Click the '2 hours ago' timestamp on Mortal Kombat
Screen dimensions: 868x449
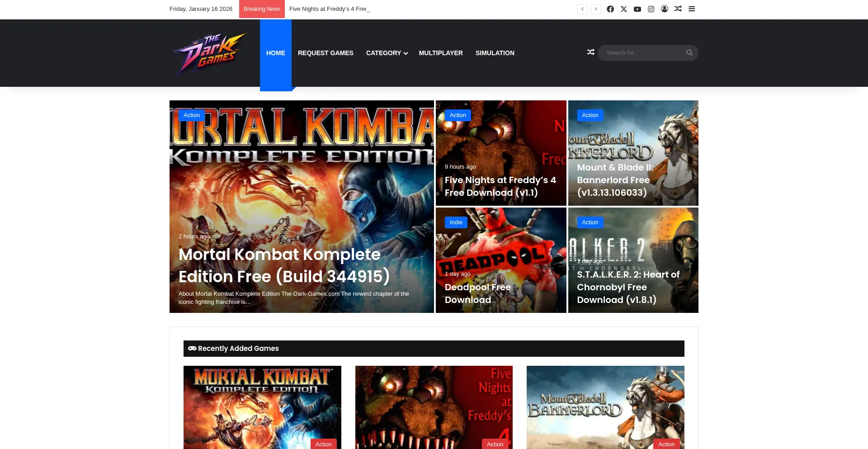194,236
